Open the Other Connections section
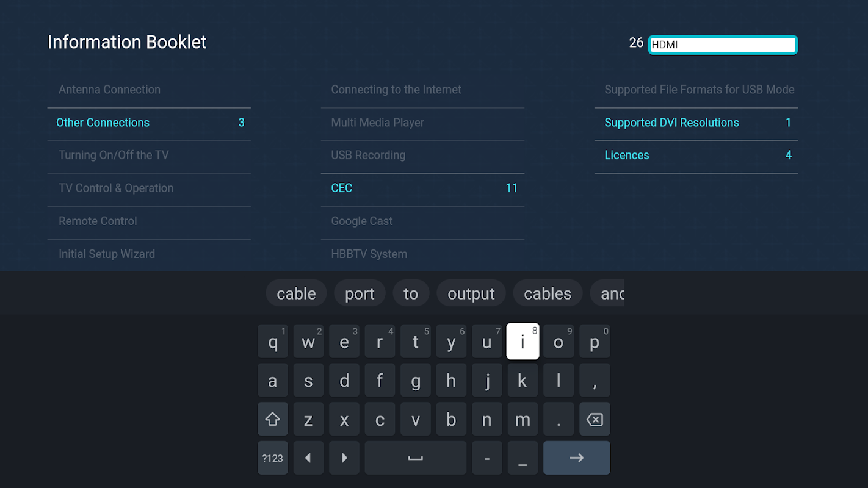This screenshot has height=488, width=868. pos(149,123)
